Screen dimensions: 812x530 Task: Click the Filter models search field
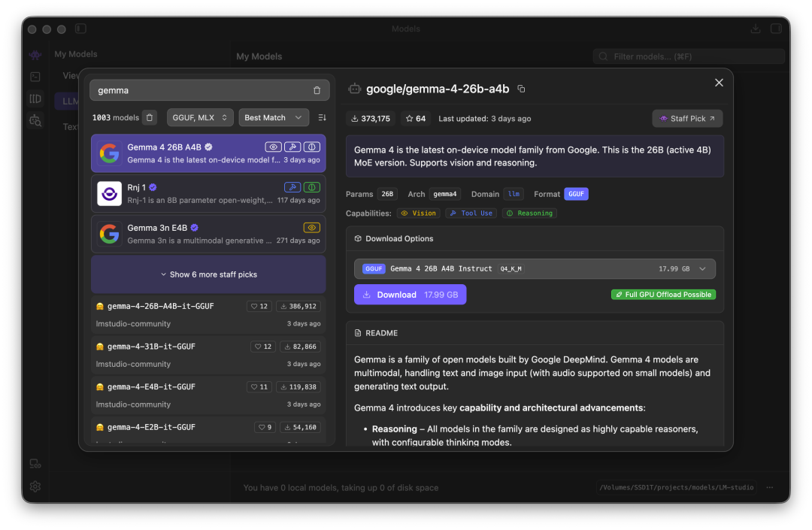[x=688, y=56]
